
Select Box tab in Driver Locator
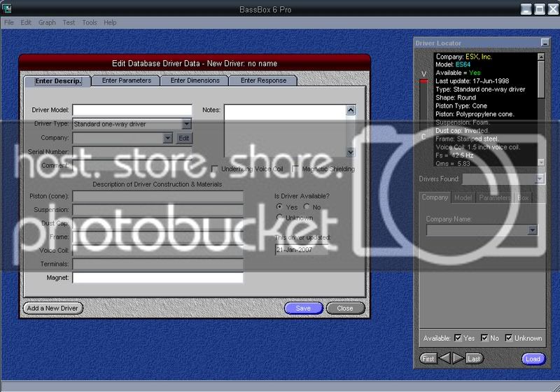[x=523, y=198]
